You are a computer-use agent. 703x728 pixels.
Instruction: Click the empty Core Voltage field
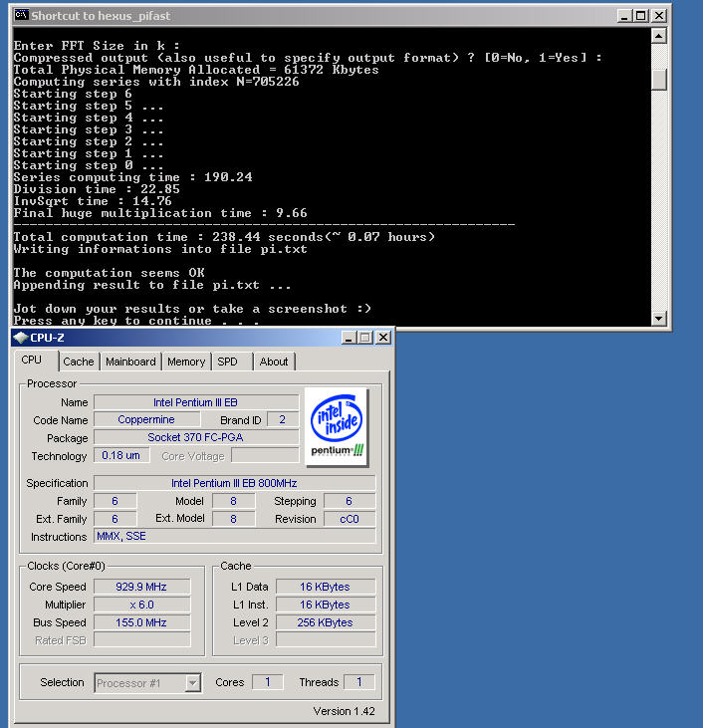(265, 455)
